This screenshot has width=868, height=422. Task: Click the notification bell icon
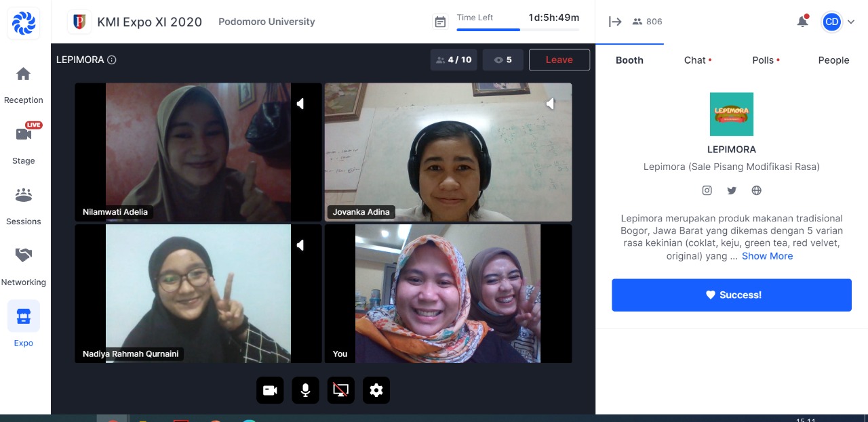pyautogui.click(x=802, y=22)
